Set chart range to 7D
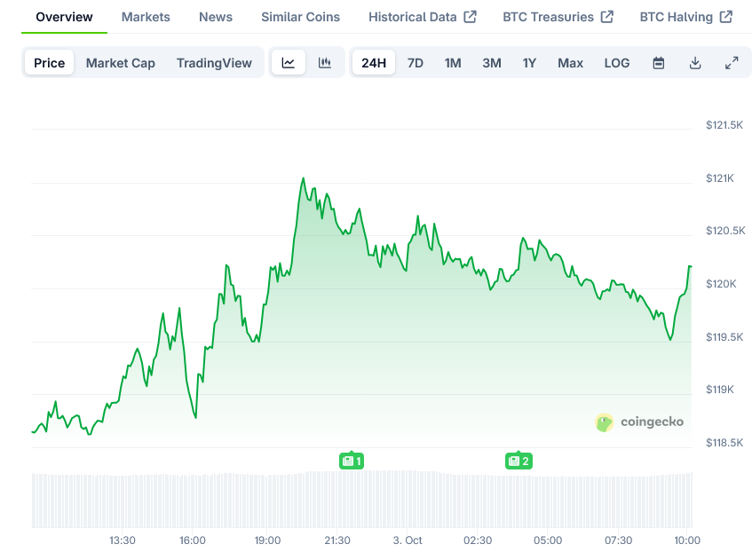 click(x=416, y=63)
